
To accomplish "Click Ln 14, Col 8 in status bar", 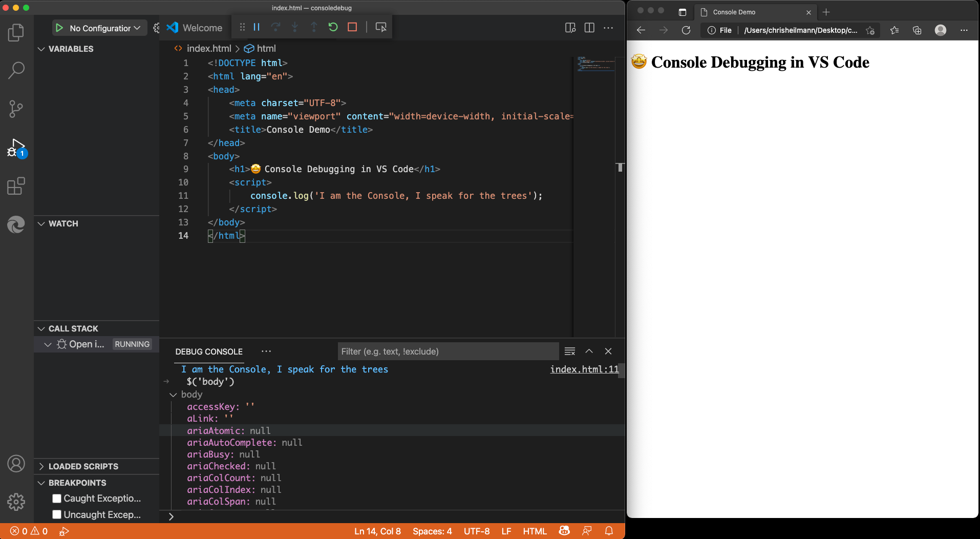I will pos(377,531).
